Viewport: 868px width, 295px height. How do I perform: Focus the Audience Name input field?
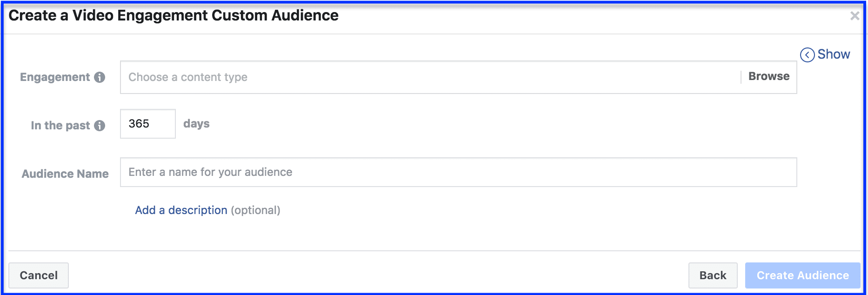(x=459, y=172)
